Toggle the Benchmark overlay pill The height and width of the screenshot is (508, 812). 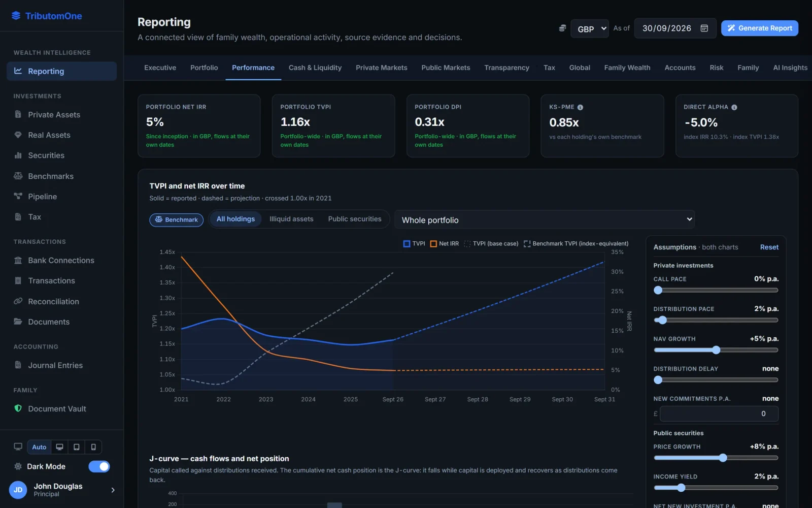176,219
